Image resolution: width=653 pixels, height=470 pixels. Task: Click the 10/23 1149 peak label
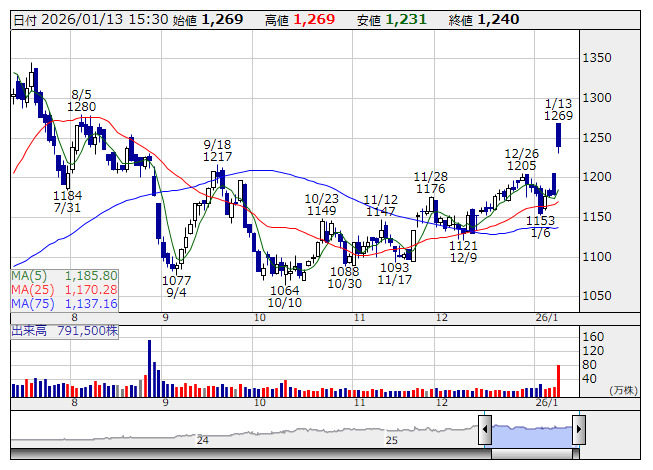(x=322, y=205)
